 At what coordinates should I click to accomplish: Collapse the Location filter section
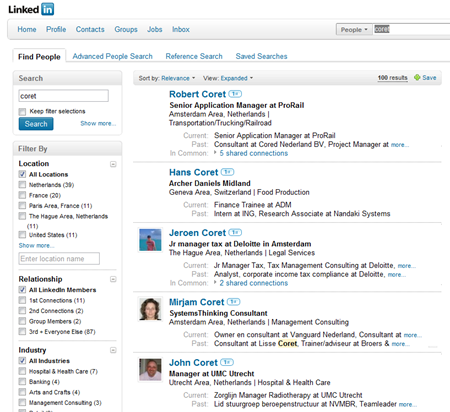[113, 164]
